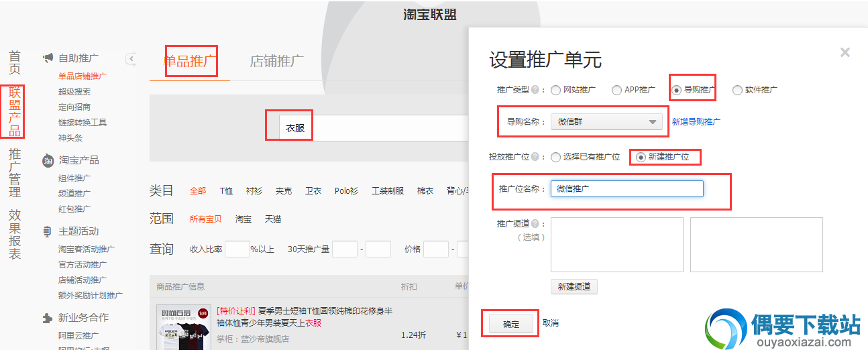Open the 店铺活动推广 sidebar link

(83, 280)
